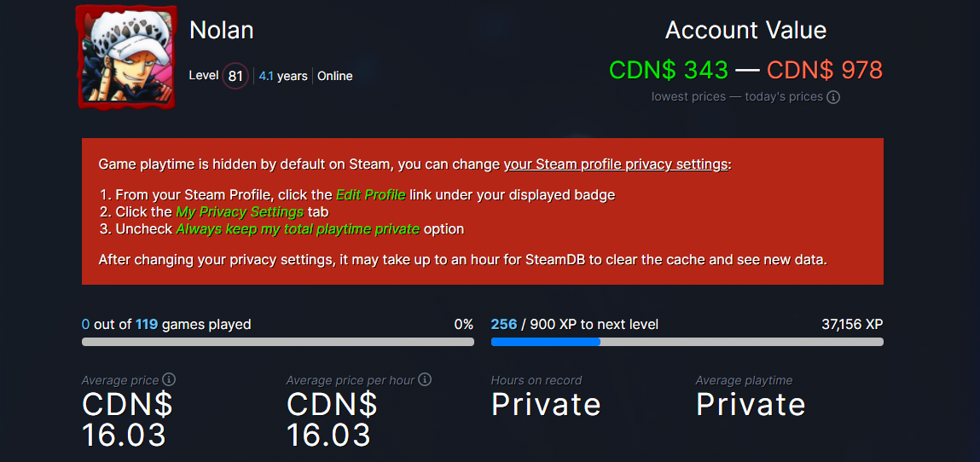Click the CDN$ 343 lowest price value
The width and height of the screenshot is (980, 462).
(x=669, y=70)
